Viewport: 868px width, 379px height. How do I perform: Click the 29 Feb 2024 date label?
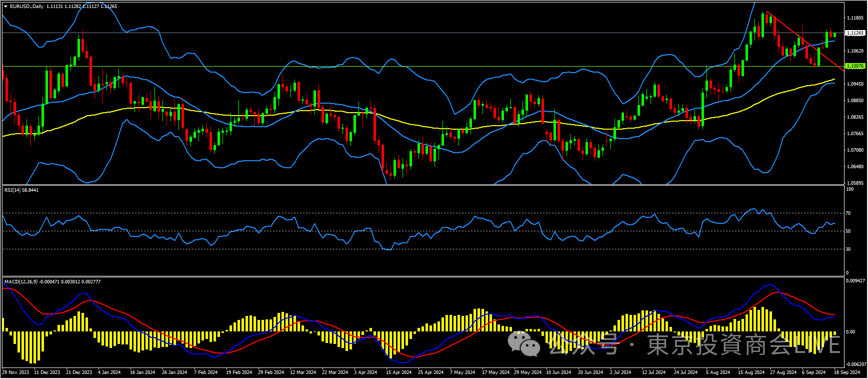pyautogui.click(x=270, y=372)
